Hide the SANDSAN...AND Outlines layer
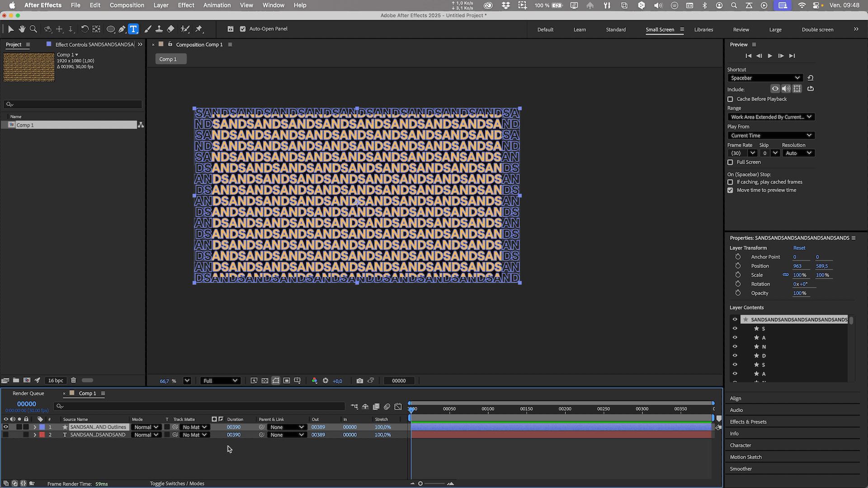The image size is (868, 488). pyautogui.click(x=6, y=427)
